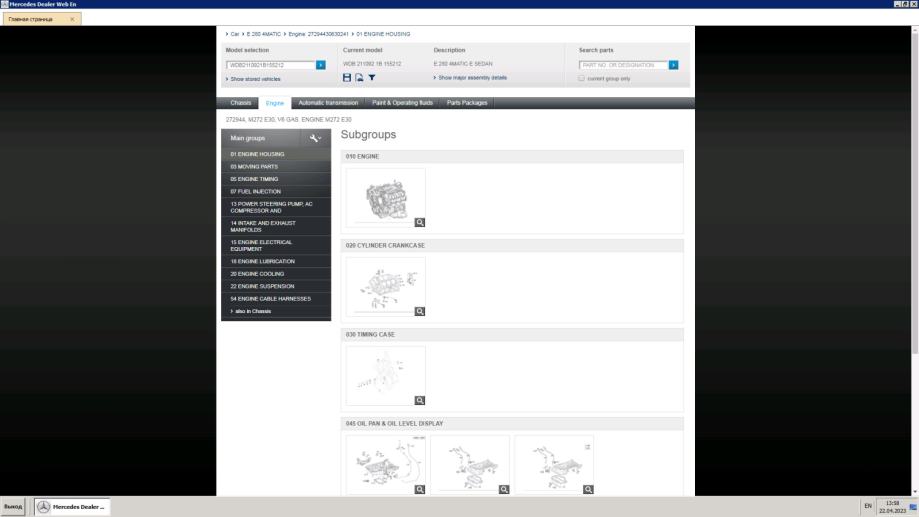Select main group 18 ENGINE LUBRICATION
The image size is (919, 517).
[x=276, y=261]
